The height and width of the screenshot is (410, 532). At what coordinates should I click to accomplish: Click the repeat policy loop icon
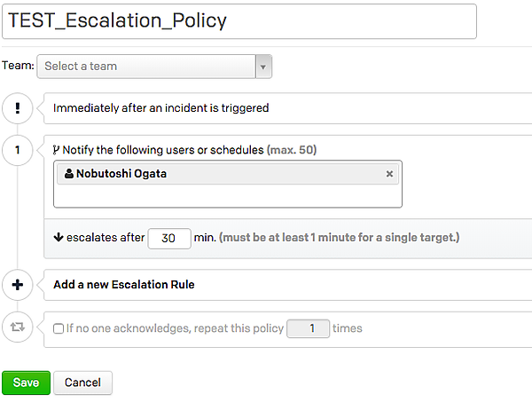coord(18,327)
